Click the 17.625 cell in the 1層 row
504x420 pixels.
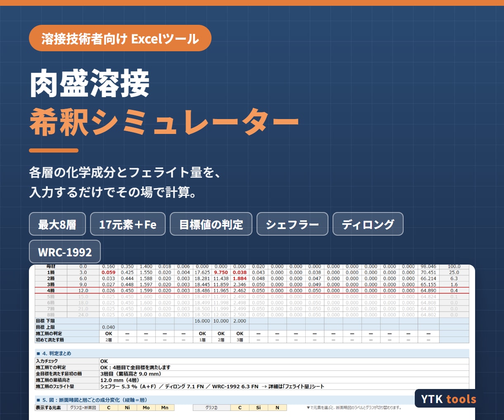202,272
